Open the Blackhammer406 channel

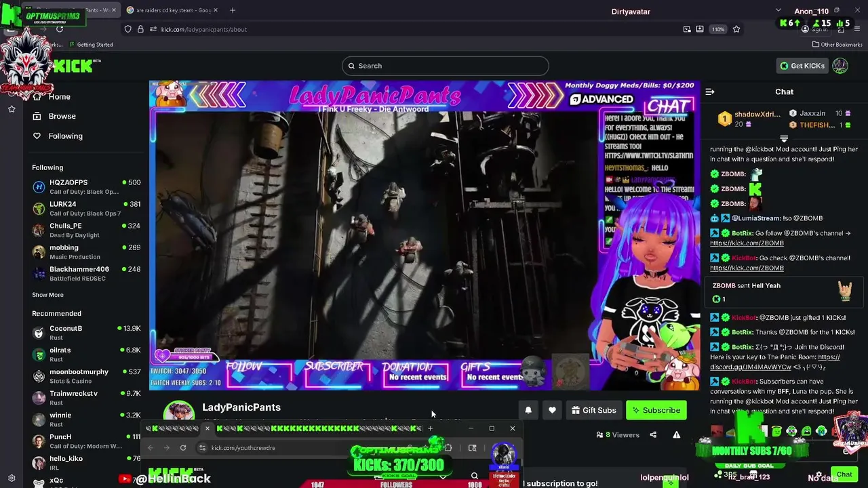86,273
